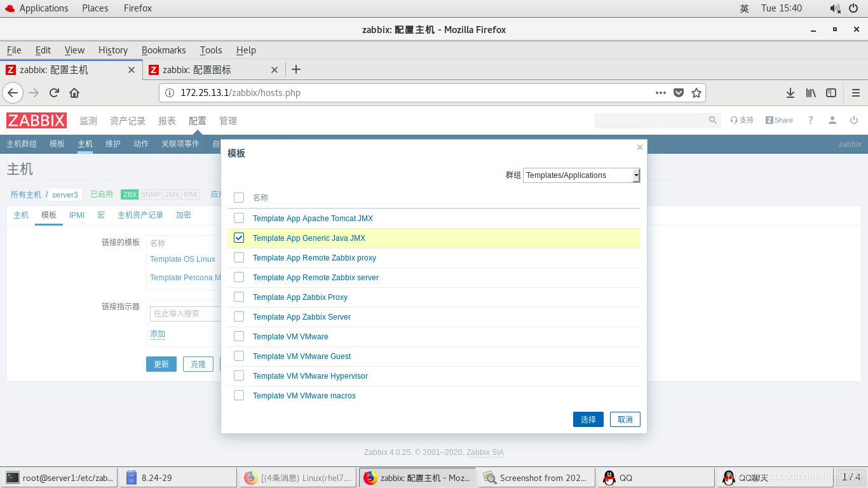Open Template OS Linux link
Image resolution: width=868 pixels, height=488 pixels.
coord(182,259)
